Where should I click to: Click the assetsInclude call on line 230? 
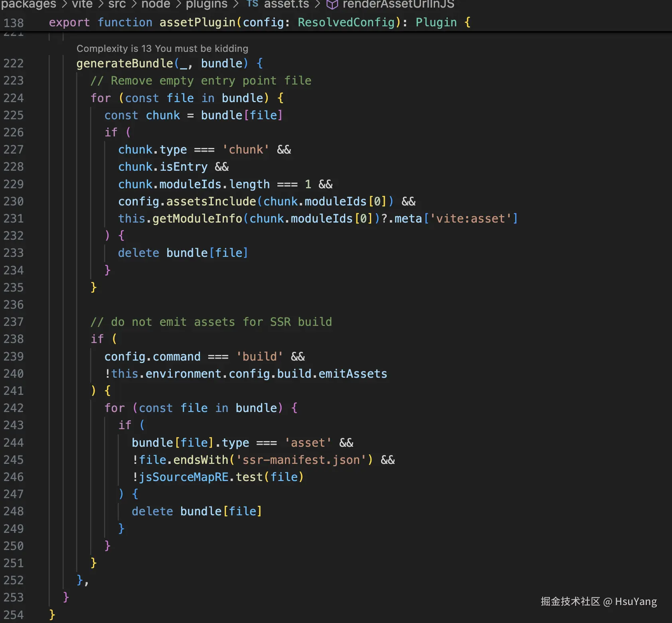[x=211, y=201]
